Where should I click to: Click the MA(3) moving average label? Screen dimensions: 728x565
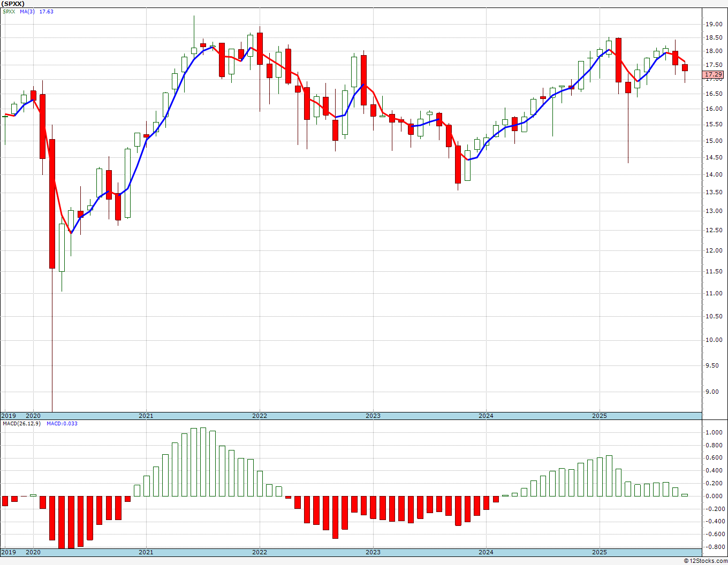coord(27,11)
